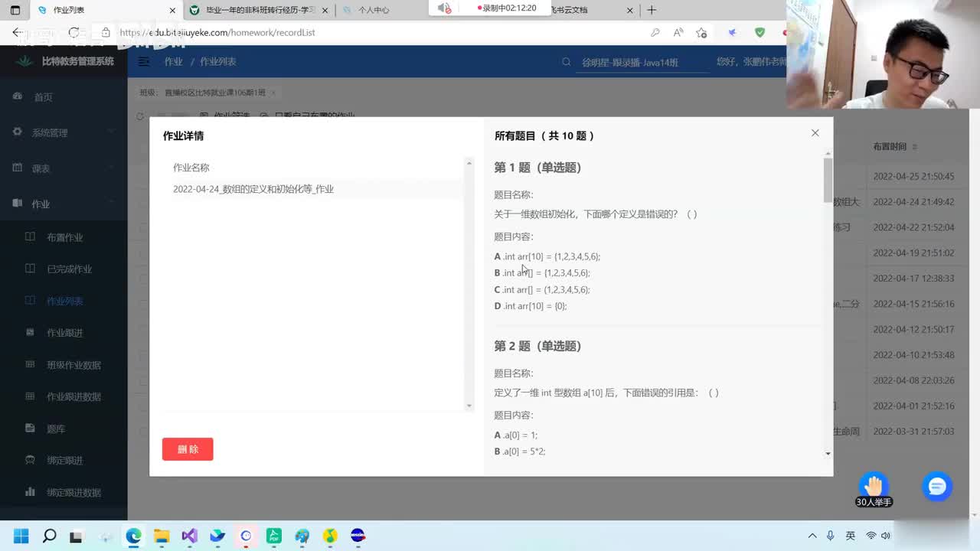Switch to 毕业一年的非科班转行经历 tab
The image size is (980, 551).
click(259, 10)
